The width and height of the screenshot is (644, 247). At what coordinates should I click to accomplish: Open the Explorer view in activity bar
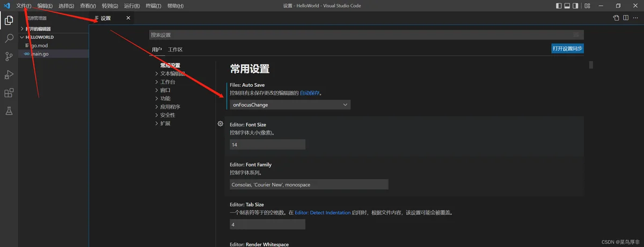coord(9,21)
